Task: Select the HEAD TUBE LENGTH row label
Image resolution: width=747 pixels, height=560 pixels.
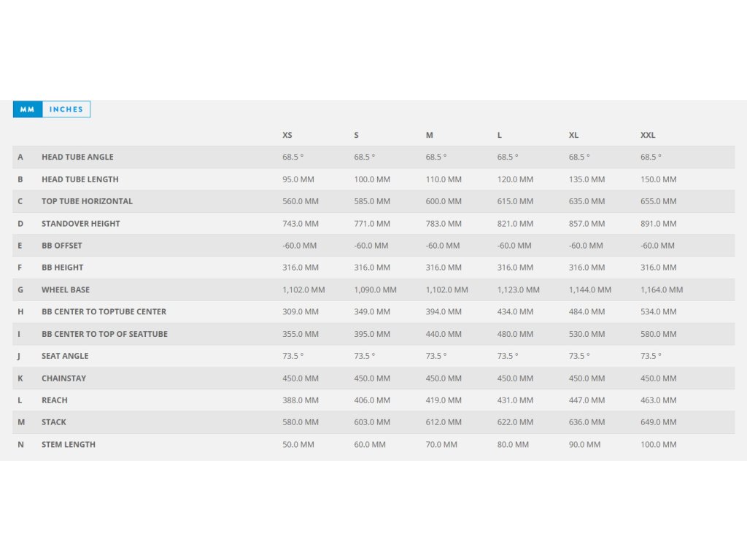Action: click(80, 179)
